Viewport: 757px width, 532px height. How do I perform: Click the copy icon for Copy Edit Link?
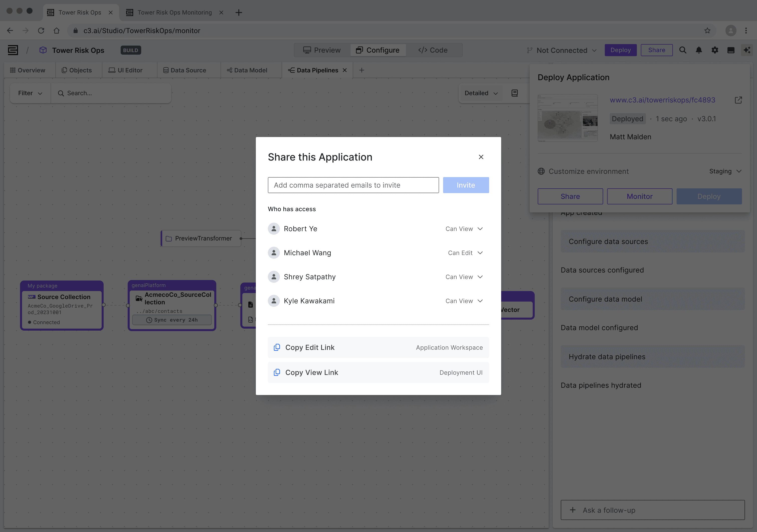click(277, 347)
